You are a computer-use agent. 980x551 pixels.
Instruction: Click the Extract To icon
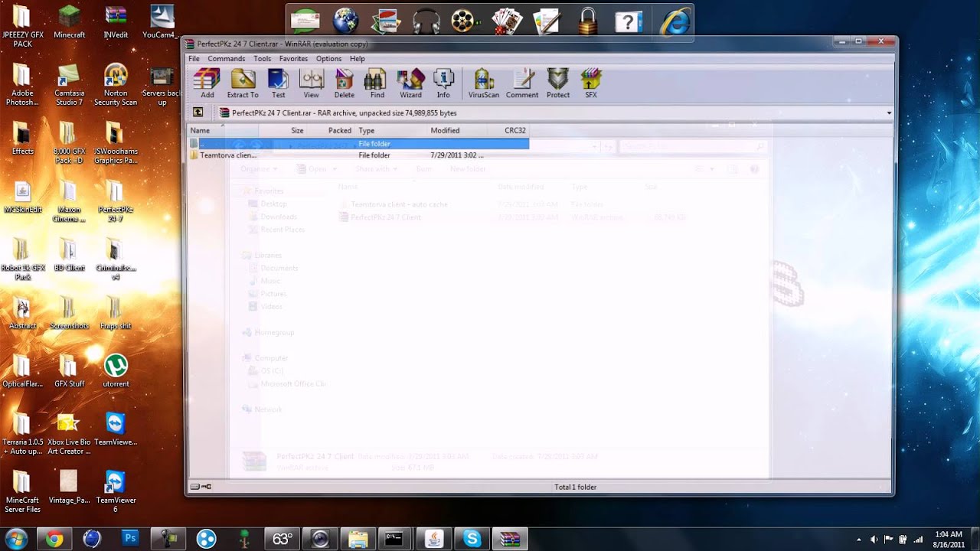(x=243, y=83)
